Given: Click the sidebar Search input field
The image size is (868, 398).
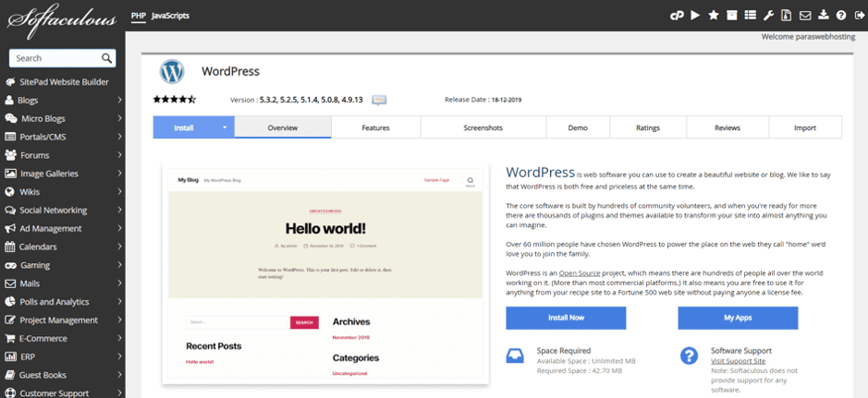Looking at the screenshot, I should (x=55, y=58).
